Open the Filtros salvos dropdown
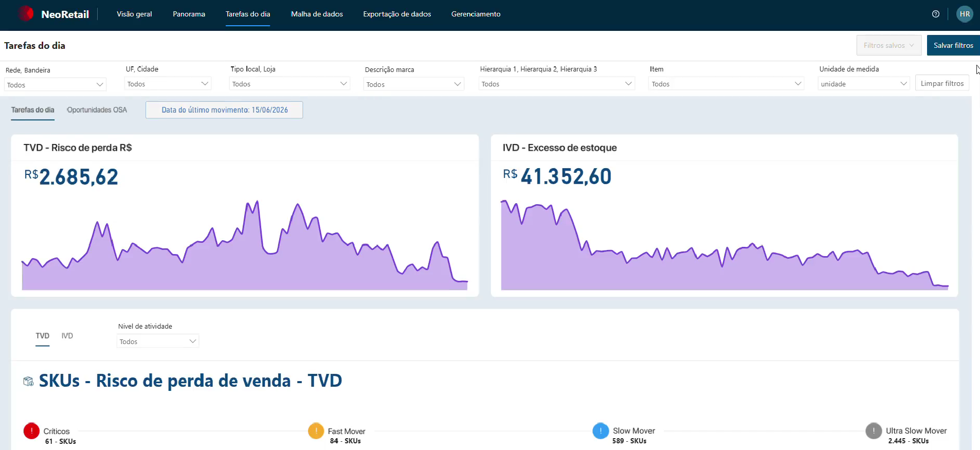The image size is (980, 450). tap(889, 45)
